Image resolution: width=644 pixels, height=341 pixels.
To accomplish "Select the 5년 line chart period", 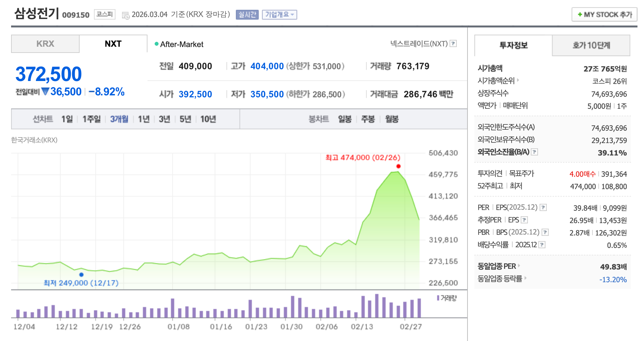I will (x=185, y=119).
